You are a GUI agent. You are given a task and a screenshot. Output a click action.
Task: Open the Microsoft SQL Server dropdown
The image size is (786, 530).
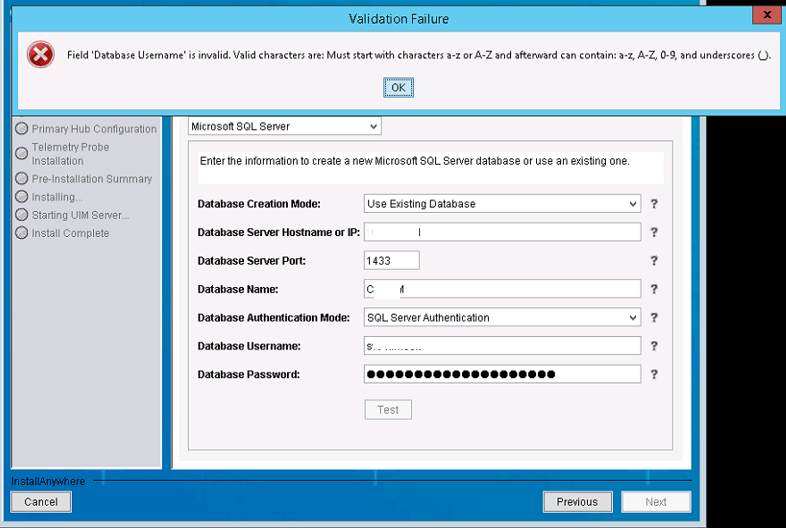point(285,127)
